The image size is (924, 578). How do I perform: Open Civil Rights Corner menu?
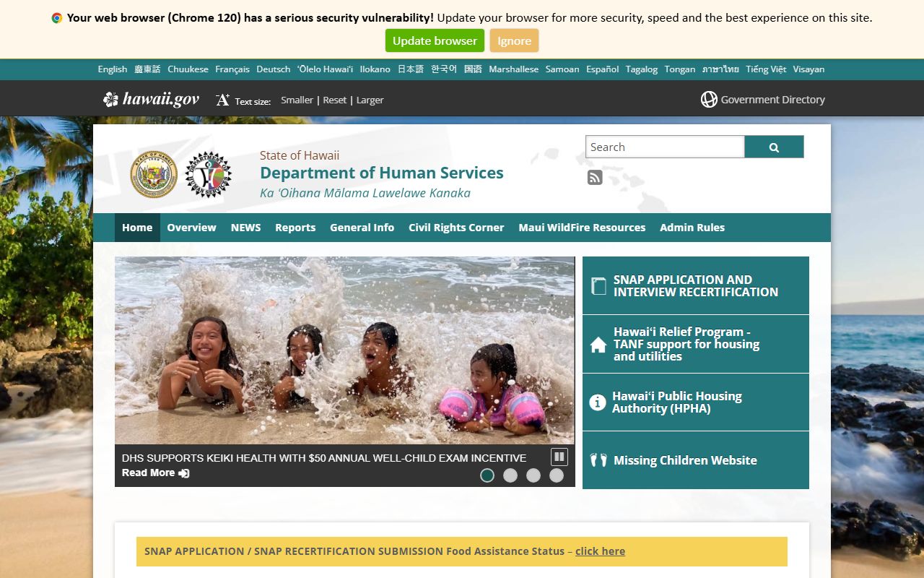456,228
